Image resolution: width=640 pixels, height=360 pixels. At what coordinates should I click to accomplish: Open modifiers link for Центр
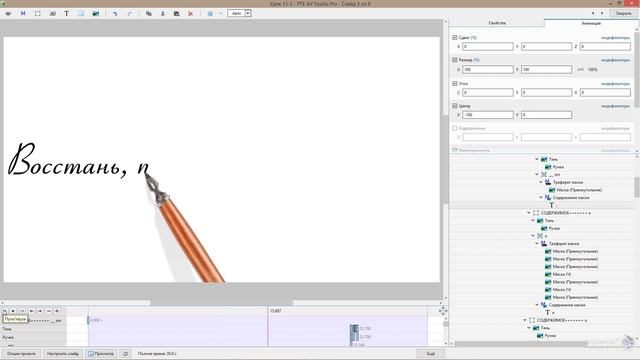point(615,107)
